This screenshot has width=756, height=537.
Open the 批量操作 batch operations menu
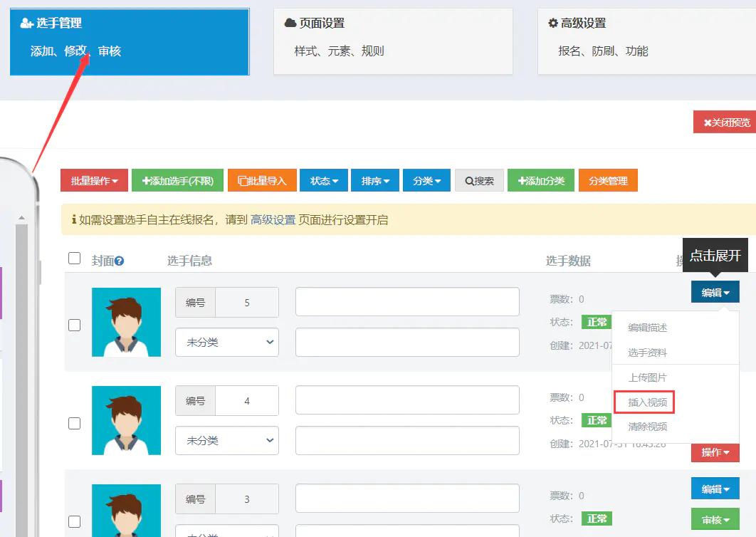[x=93, y=180]
